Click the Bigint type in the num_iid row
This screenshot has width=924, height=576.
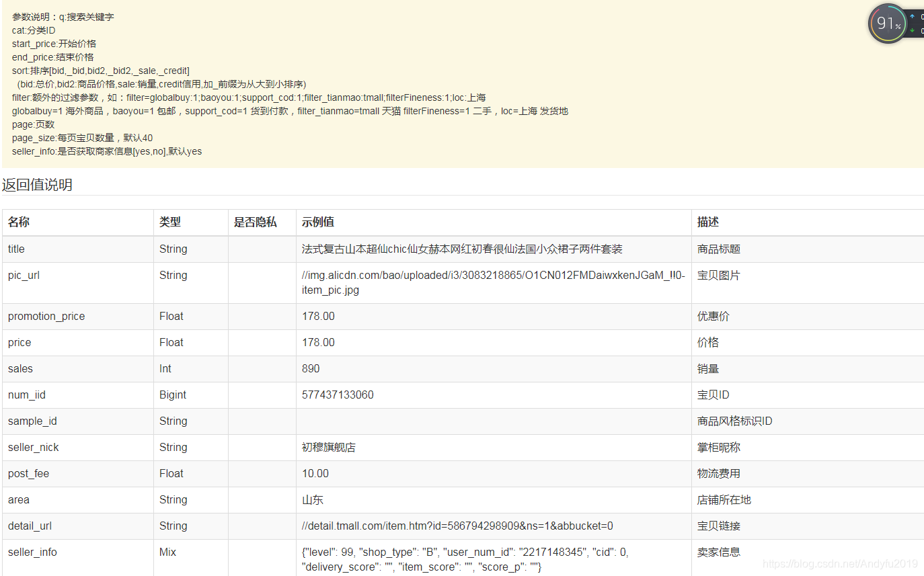173,395
